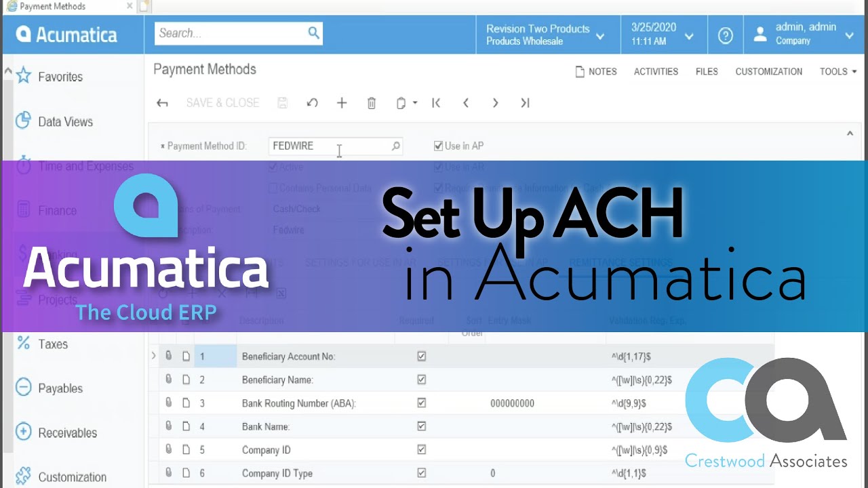868x488 pixels.
Task: Click Company ID Type description cell
Action: click(277, 473)
